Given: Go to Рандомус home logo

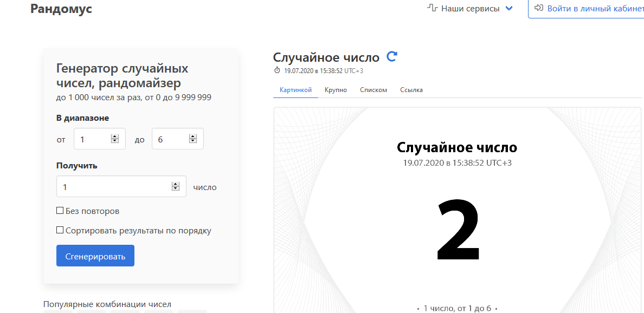Looking at the screenshot, I should (x=61, y=9).
